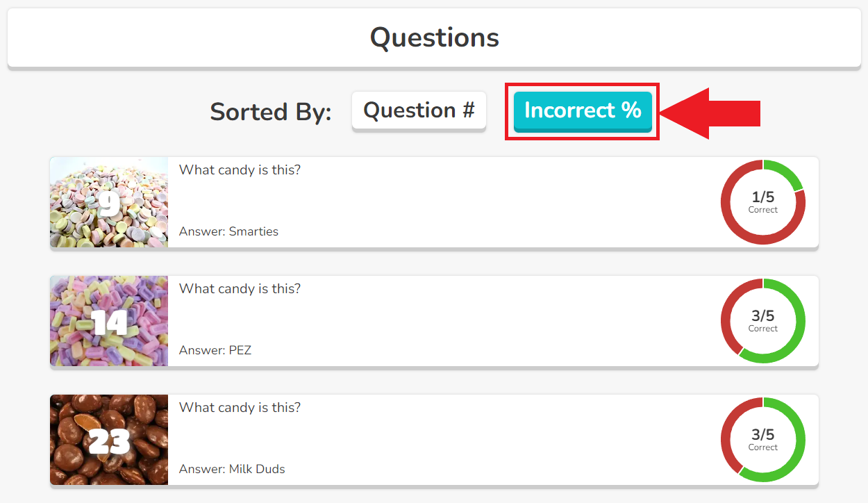
Task: Open the Milk Duds thumbnail numbered 23
Action: point(109,440)
